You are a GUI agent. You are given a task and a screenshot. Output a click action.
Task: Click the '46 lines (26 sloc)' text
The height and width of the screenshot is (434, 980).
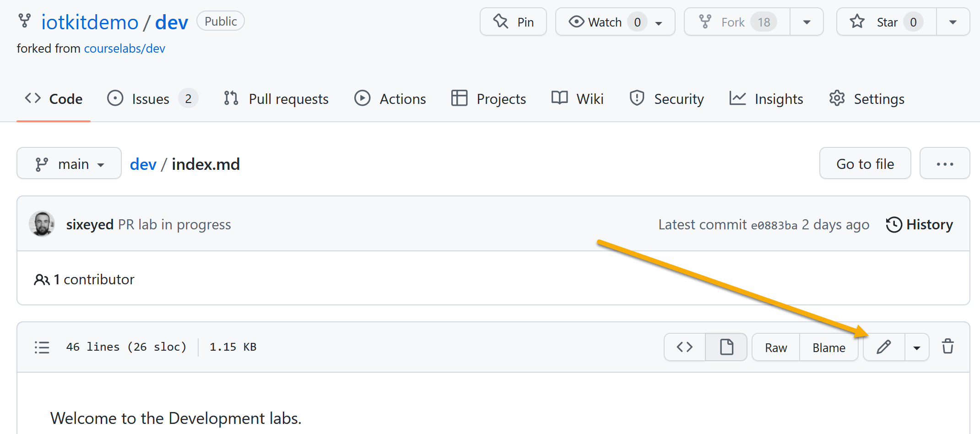(x=126, y=347)
